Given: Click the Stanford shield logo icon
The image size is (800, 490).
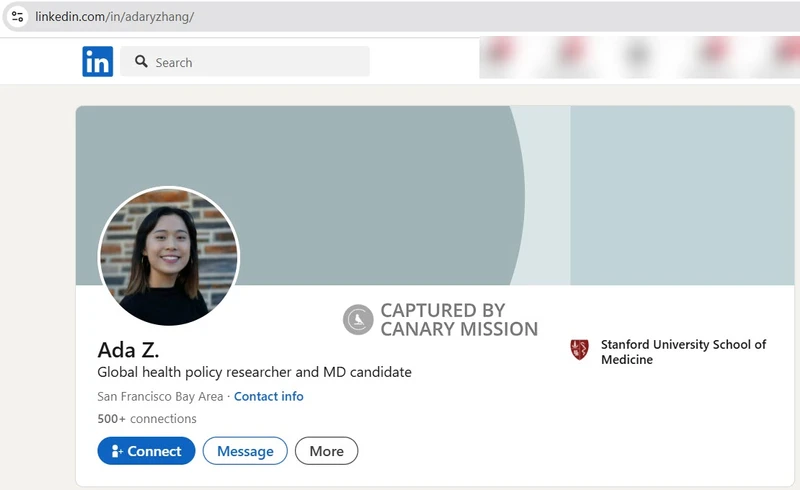Looking at the screenshot, I should pyautogui.click(x=579, y=350).
